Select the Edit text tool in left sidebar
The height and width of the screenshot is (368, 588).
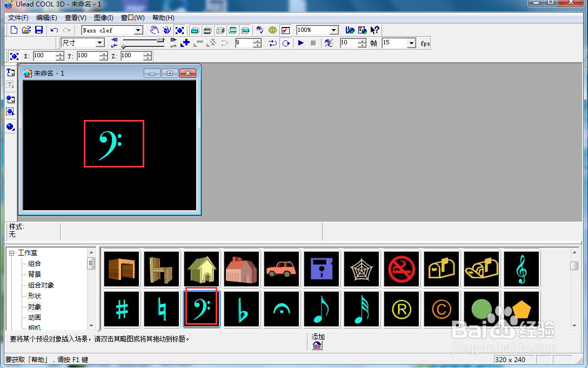point(10,85)
